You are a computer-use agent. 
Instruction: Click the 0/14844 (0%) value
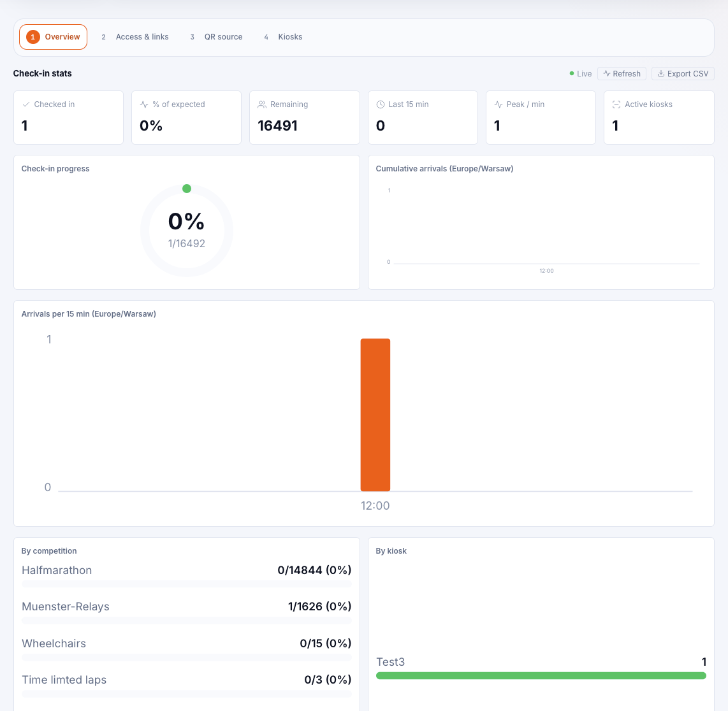coord(314,570)
